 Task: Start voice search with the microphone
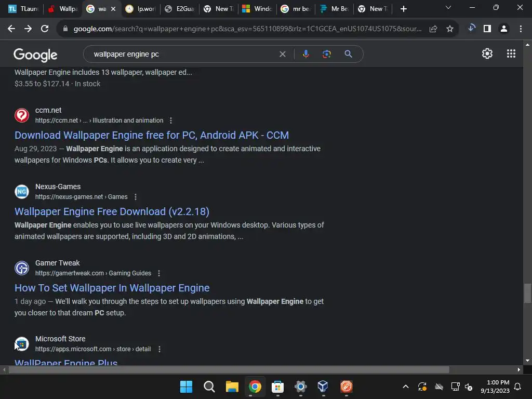tap(305, 54)
